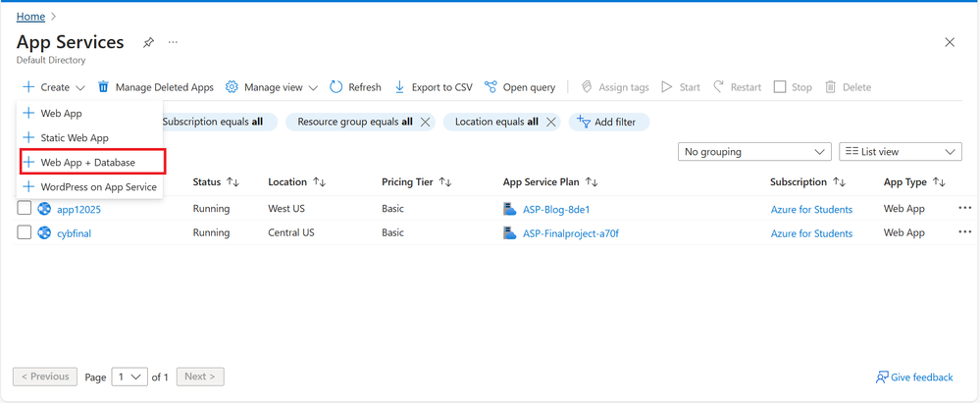Screen dimensions: 980x403
Task: Export the list to CSV
Action: coord(434,87)
